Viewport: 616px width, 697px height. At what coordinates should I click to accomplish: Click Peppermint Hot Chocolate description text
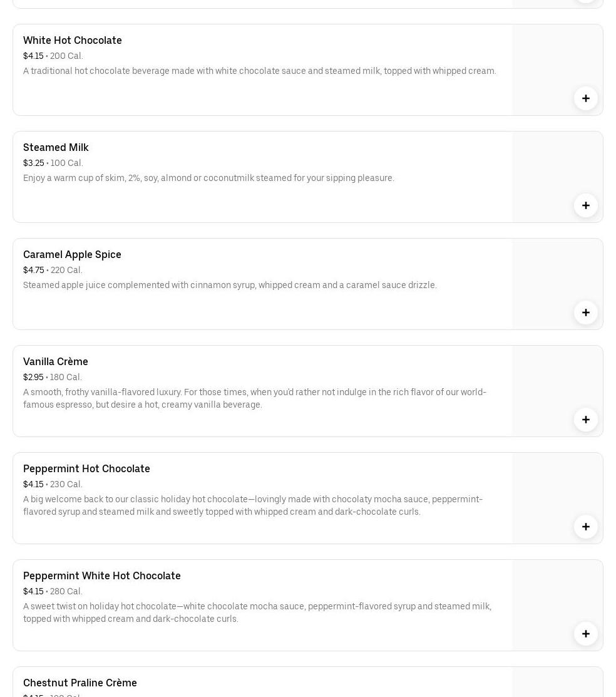pos(252,505)
